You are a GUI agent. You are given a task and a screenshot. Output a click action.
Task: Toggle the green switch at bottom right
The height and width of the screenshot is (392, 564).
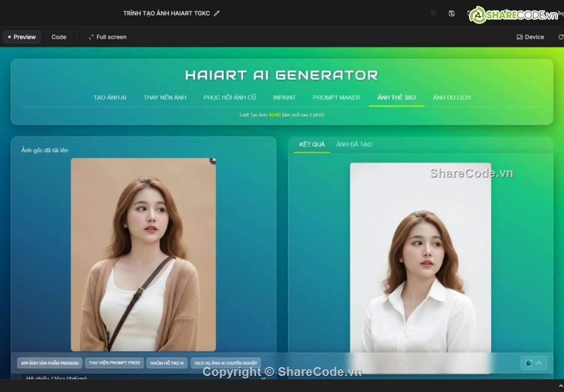528,363
